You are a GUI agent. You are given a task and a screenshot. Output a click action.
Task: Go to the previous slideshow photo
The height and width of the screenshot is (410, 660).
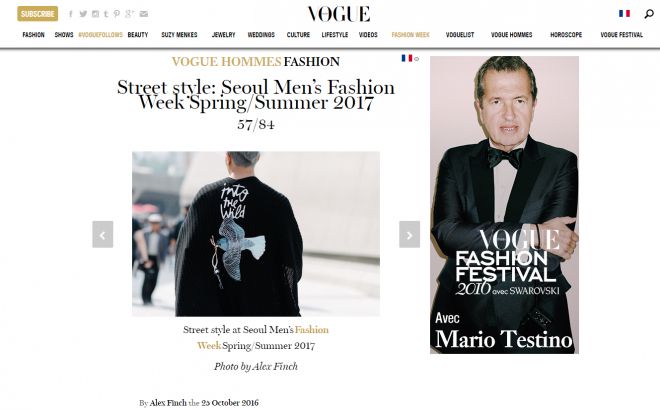click(102, 234)
